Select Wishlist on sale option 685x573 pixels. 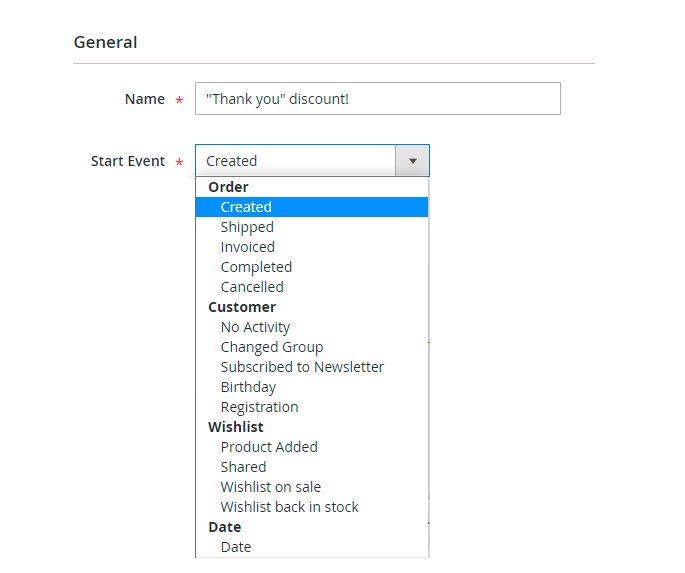312,487
